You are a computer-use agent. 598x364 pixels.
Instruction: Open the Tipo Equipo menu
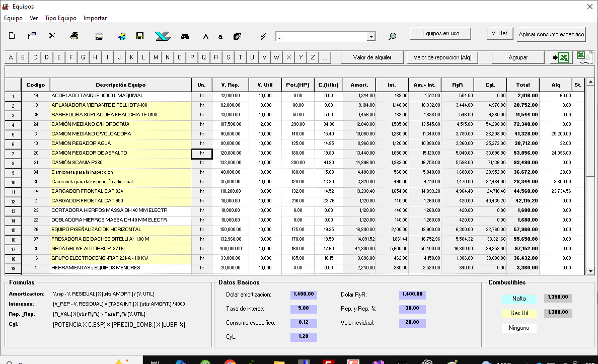coord(60,18)
